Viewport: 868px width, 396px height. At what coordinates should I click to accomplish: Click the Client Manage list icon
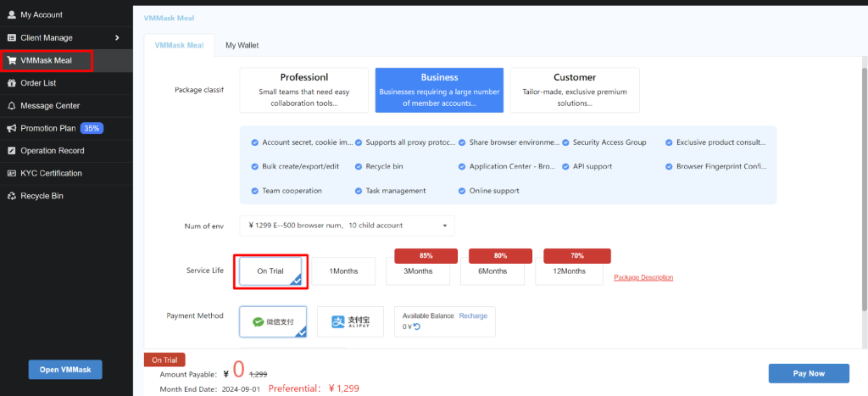tap(12, 37)
